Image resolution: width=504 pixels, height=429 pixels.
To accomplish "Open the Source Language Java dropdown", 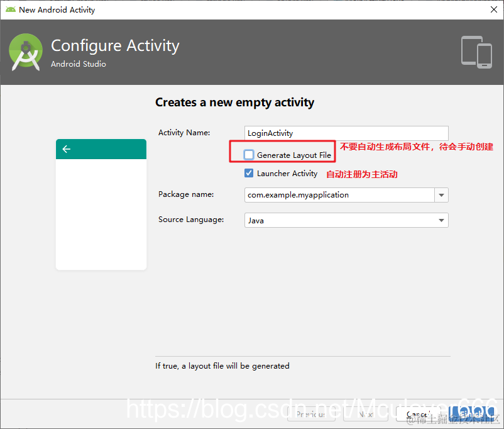I will [346, 220].
